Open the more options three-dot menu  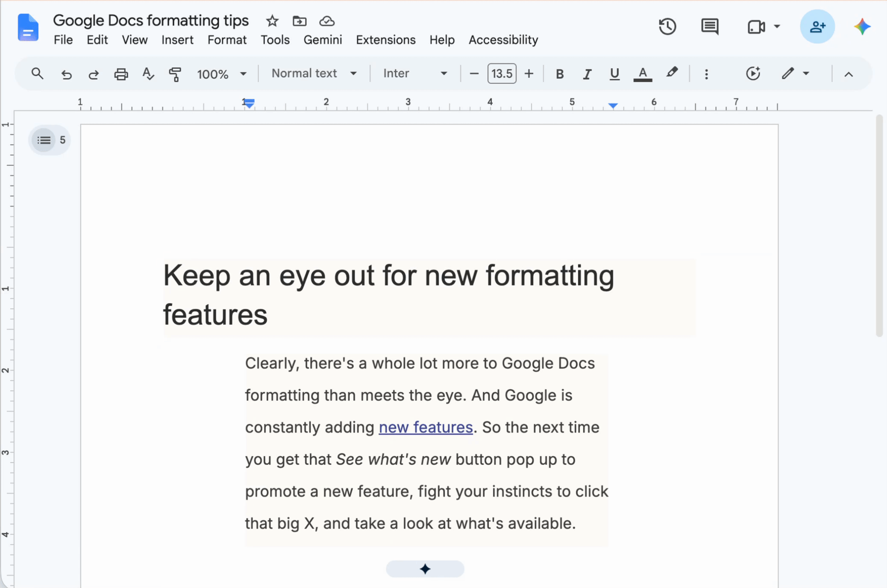(x=706, y=74)
